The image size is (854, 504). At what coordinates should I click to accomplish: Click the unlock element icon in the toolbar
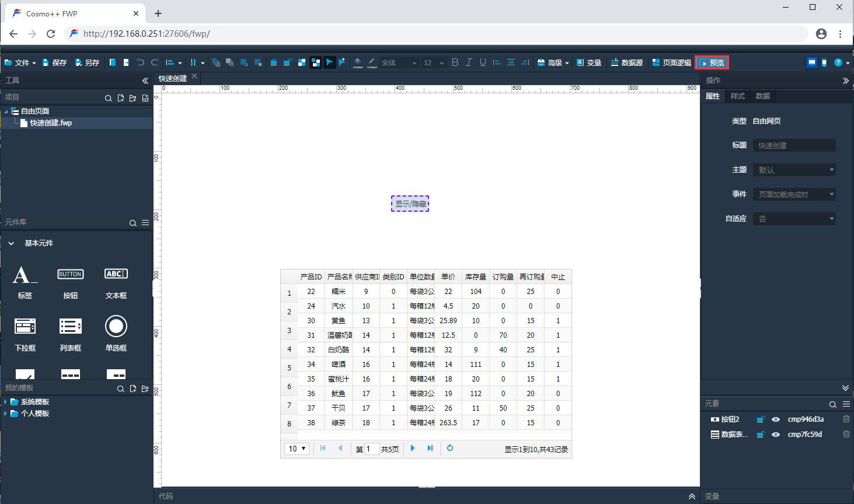(x=287, y=62)
